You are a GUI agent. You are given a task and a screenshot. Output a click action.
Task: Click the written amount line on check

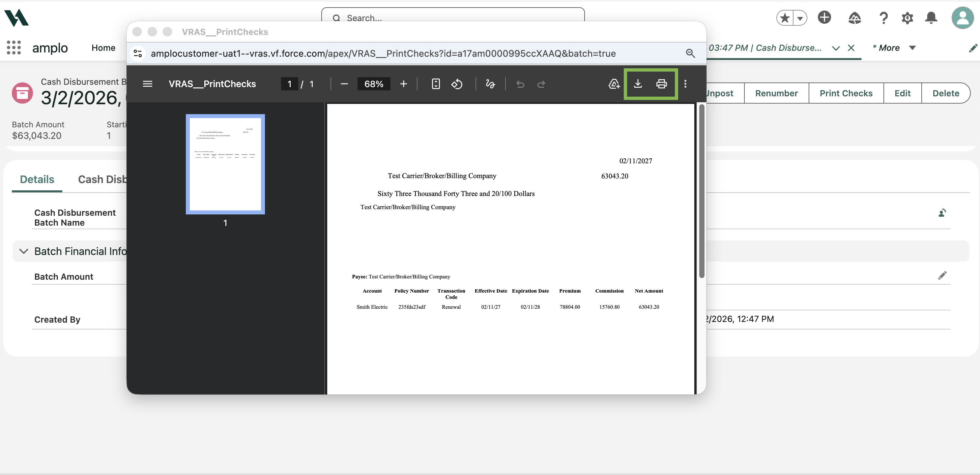pos(456,194)
